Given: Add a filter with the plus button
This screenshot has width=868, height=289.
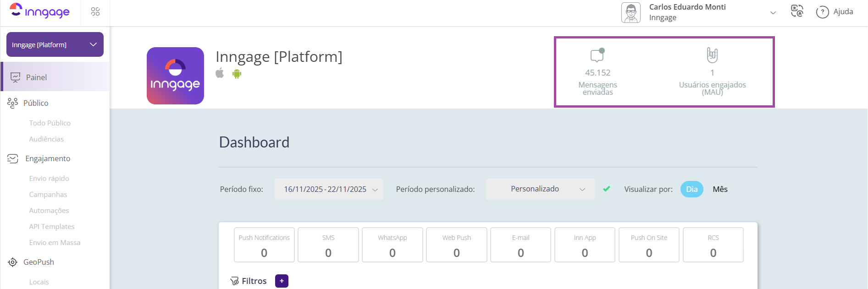Looking at the screenshot, I should (282, 281).
